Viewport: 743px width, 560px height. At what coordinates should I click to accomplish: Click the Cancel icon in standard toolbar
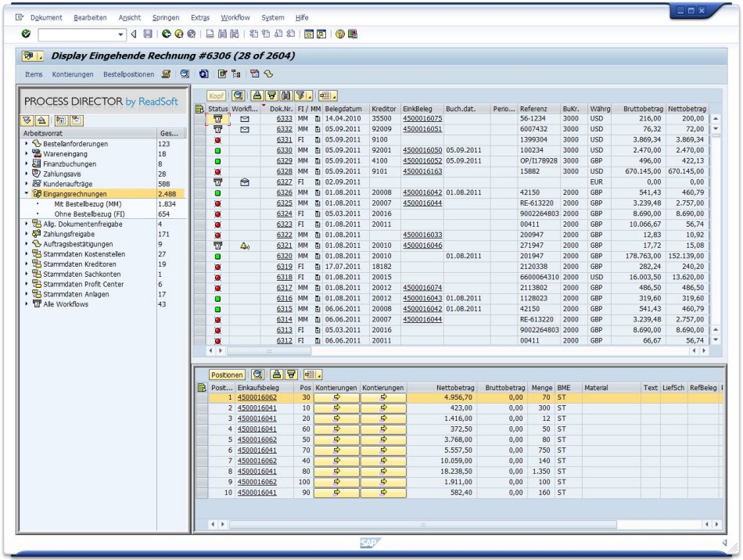click(192, 34)
